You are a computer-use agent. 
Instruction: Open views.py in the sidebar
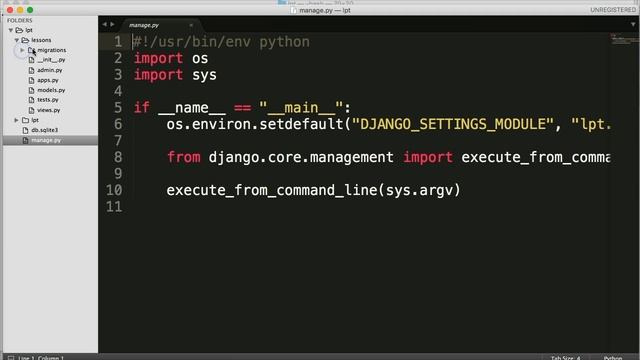(49, 110)
